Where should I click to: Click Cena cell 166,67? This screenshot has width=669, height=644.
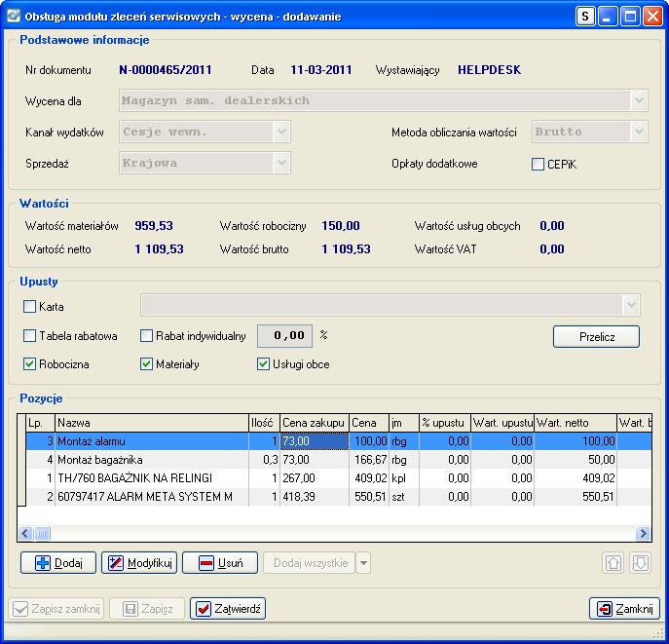coord(369,460)
